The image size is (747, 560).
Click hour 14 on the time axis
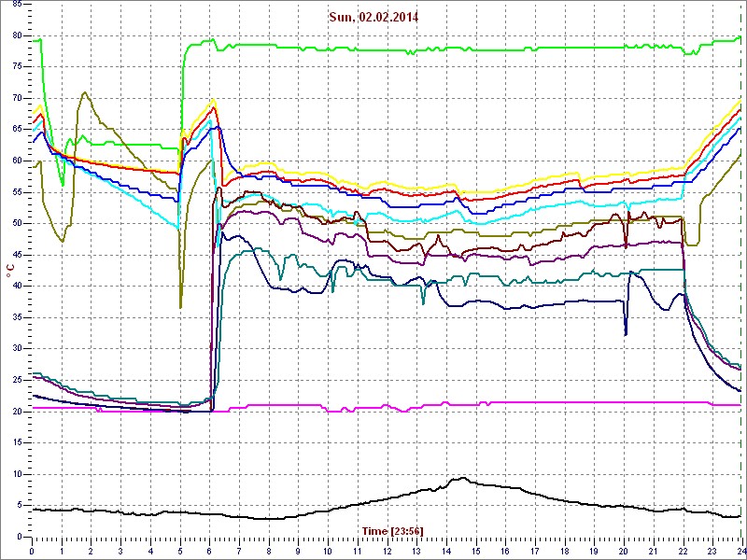coord(446,551)
